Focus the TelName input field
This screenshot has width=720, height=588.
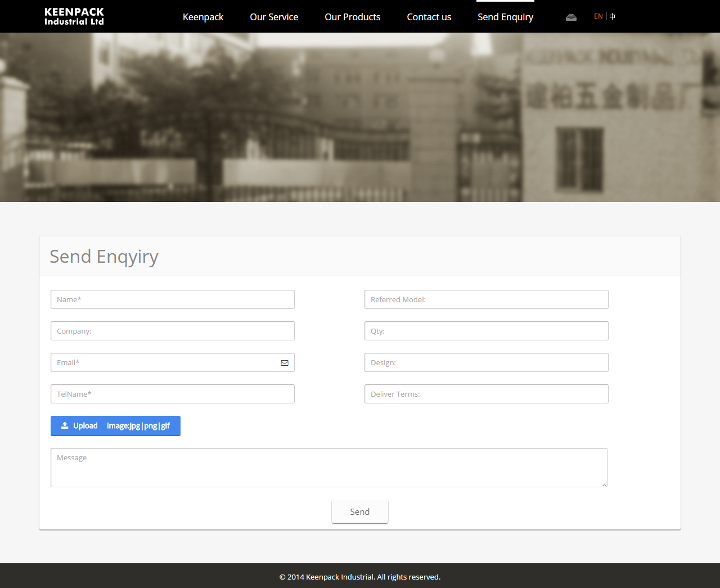(172, 394)
